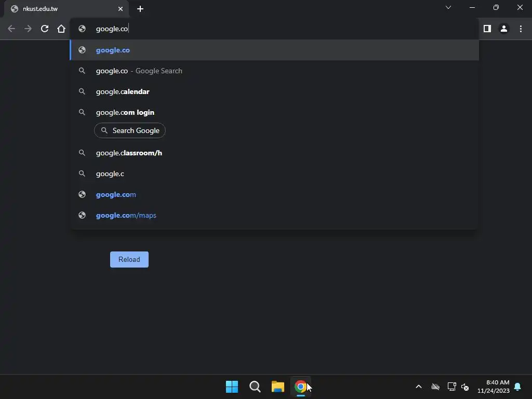532x399 pixels.
Task: Open the profile avatar menu
Action: [x=504, y=29]
